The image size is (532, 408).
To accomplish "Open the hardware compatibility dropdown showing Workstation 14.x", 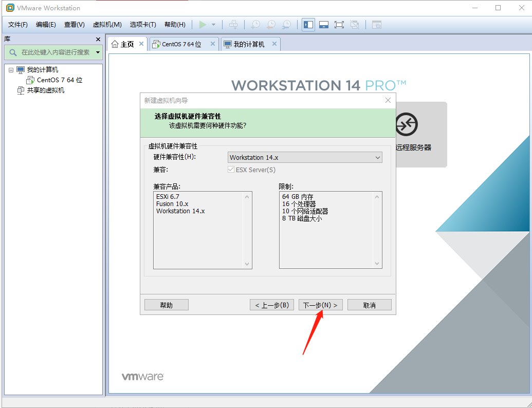I will point(378,157).
